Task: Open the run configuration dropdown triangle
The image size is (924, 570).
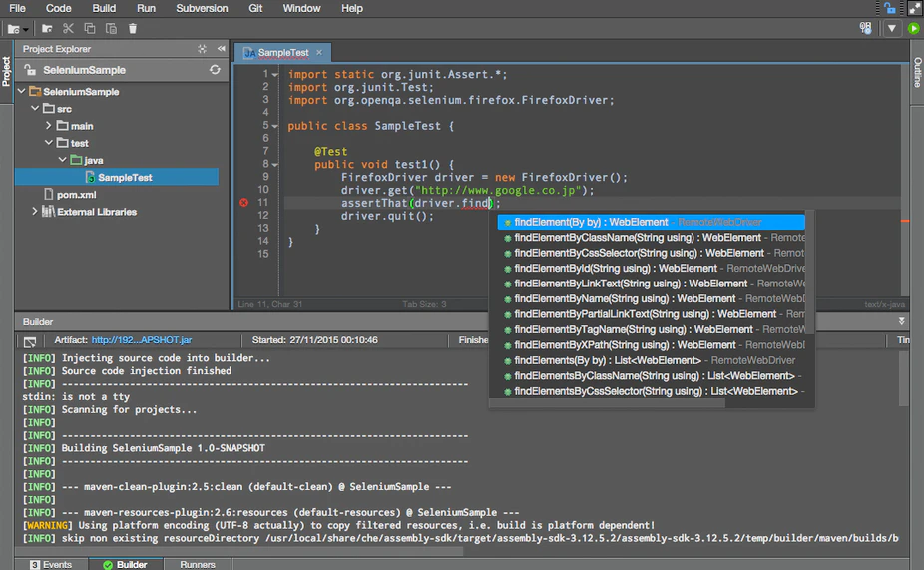Action: point(892,28)
